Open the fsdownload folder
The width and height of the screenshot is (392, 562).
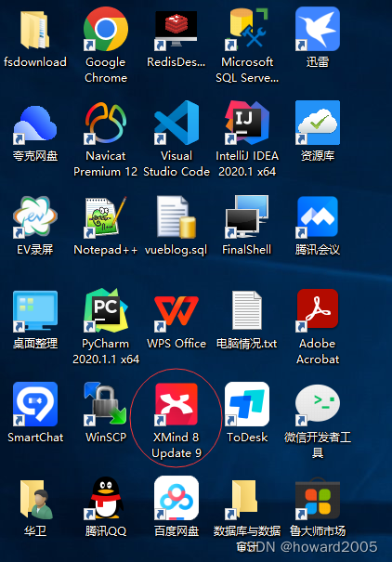pyautogui.click(x=34, y=30)
